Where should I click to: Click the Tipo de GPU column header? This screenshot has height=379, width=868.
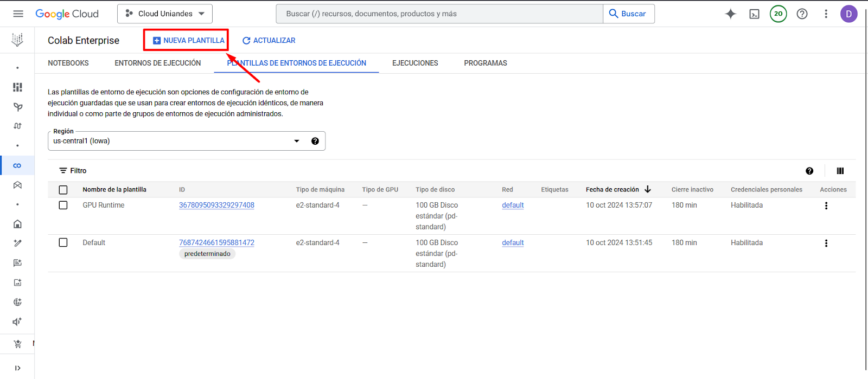point(380,190)
